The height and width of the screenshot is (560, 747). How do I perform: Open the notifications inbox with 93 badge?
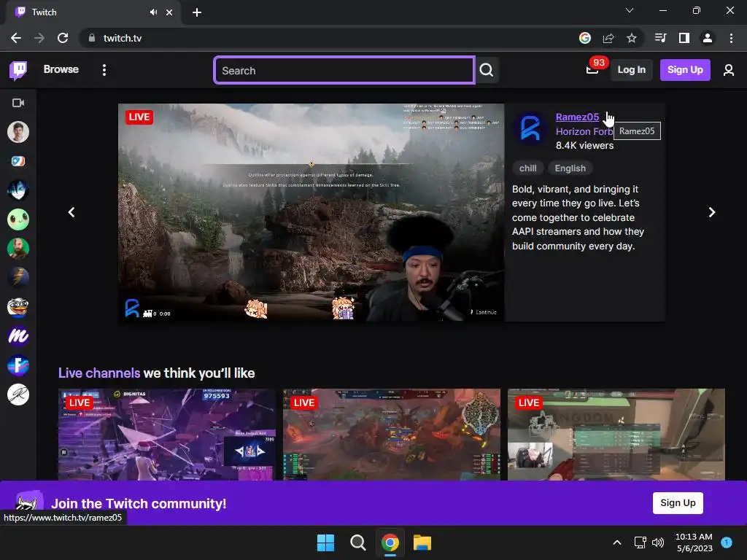pos(593,69)
